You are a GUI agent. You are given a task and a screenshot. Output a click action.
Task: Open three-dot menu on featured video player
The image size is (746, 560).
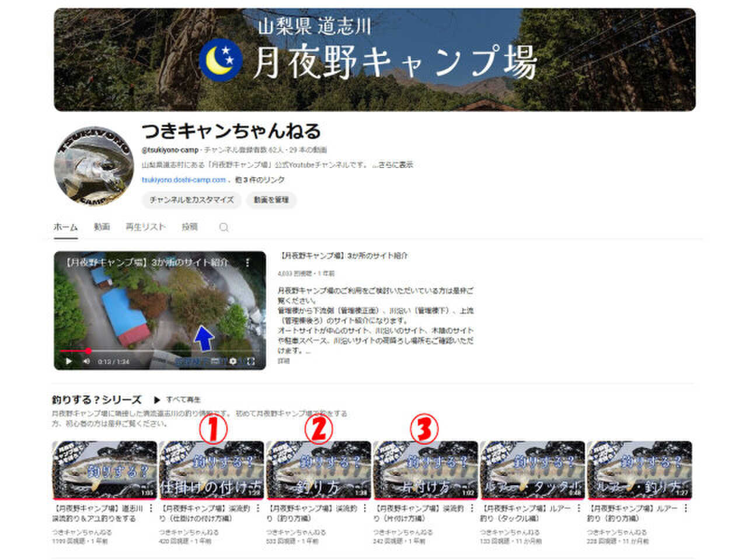247,262
